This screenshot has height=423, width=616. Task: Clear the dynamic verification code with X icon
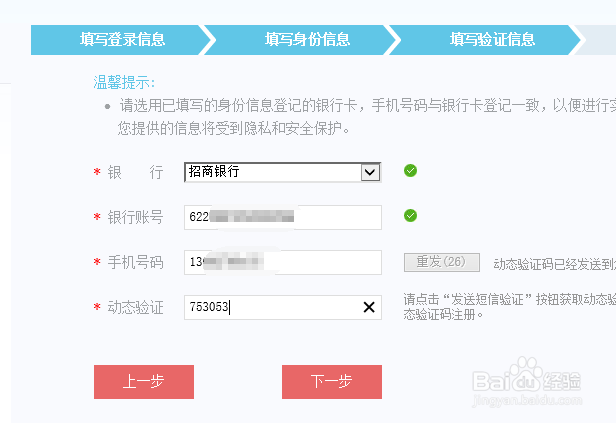[x=369, y=307]
